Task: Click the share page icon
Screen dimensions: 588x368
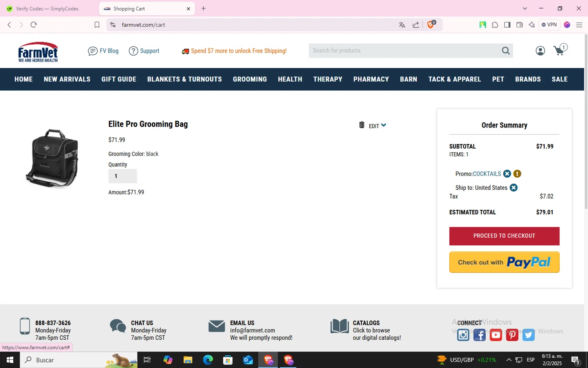Action: [x=416, y=25]
